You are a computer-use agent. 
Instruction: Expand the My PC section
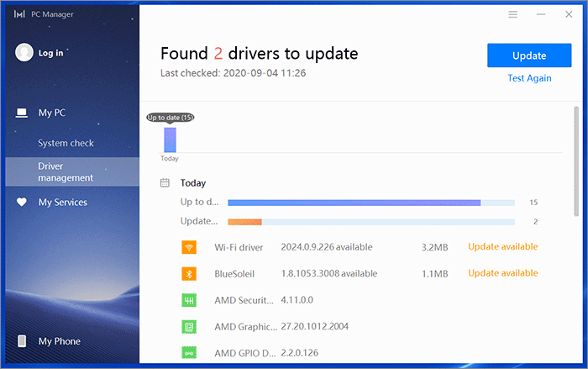51,113
